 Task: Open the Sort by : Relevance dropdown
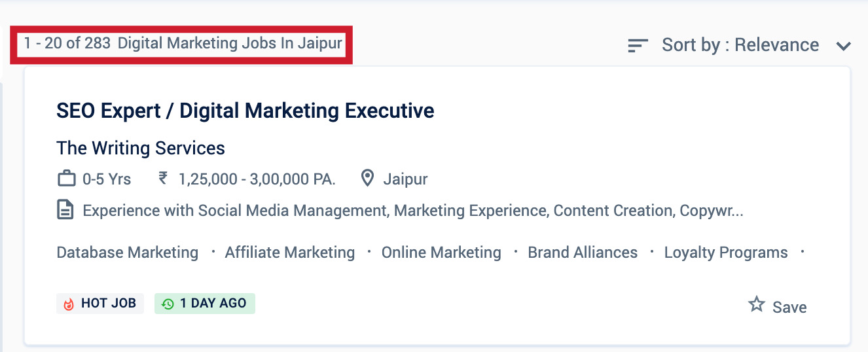coord(740,45)
